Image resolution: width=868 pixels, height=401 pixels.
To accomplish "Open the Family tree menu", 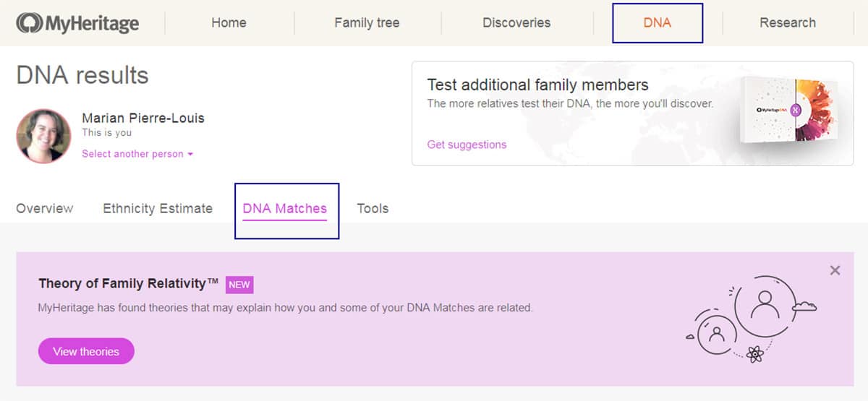I will coord(367,22).
